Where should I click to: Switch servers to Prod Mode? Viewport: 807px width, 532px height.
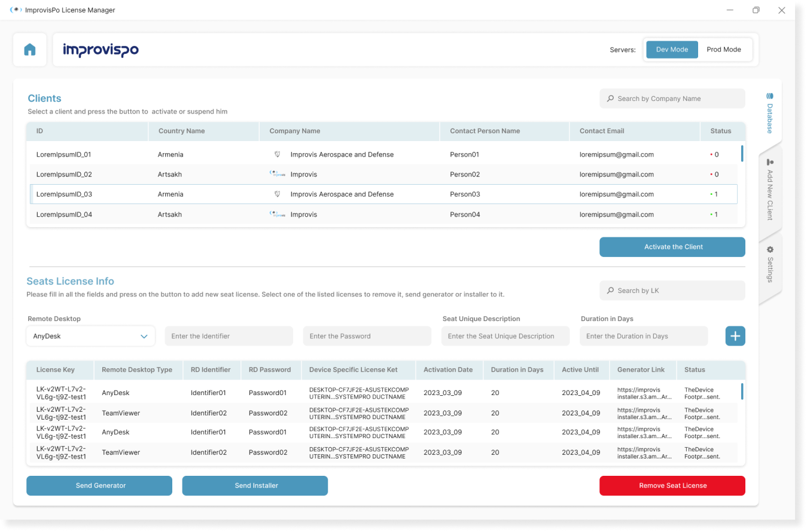click(x=723, y=50)
